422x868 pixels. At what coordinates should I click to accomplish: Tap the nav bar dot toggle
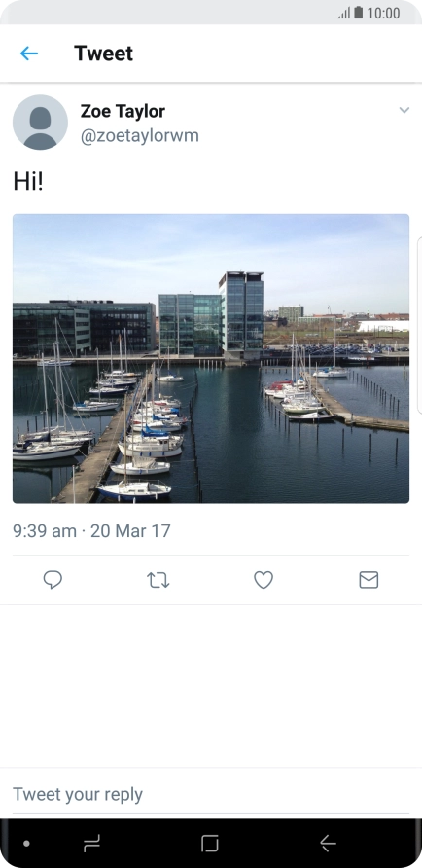(26, 844)
